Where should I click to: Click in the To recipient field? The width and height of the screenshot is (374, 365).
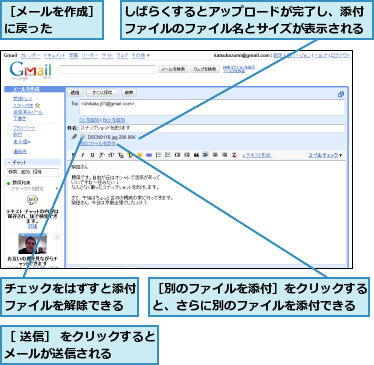[212, 108]
